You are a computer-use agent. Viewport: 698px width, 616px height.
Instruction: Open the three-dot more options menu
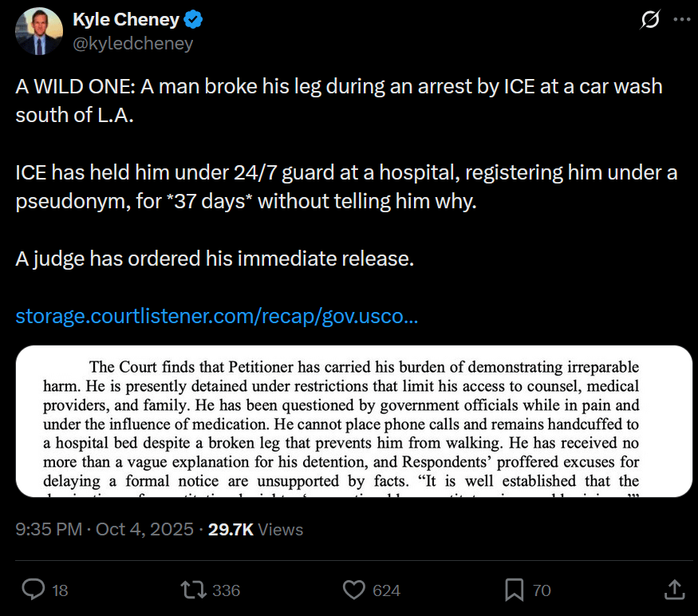(x=680, y=21)
